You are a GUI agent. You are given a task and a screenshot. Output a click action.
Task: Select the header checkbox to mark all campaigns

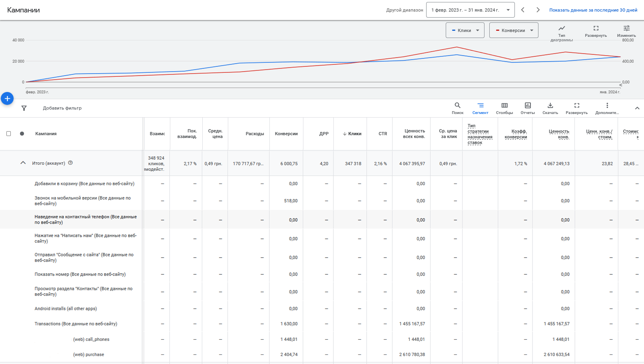(9, 134)
